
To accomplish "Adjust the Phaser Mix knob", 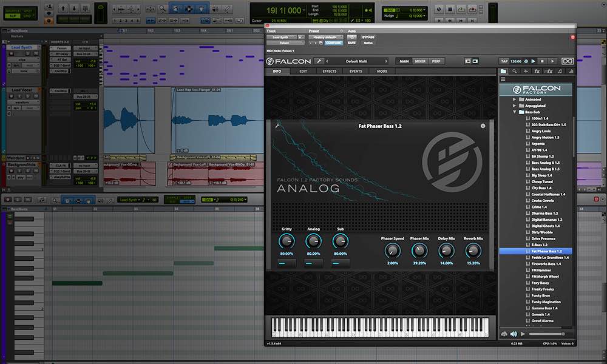I will pyautogui.click(x=419, y=251).
